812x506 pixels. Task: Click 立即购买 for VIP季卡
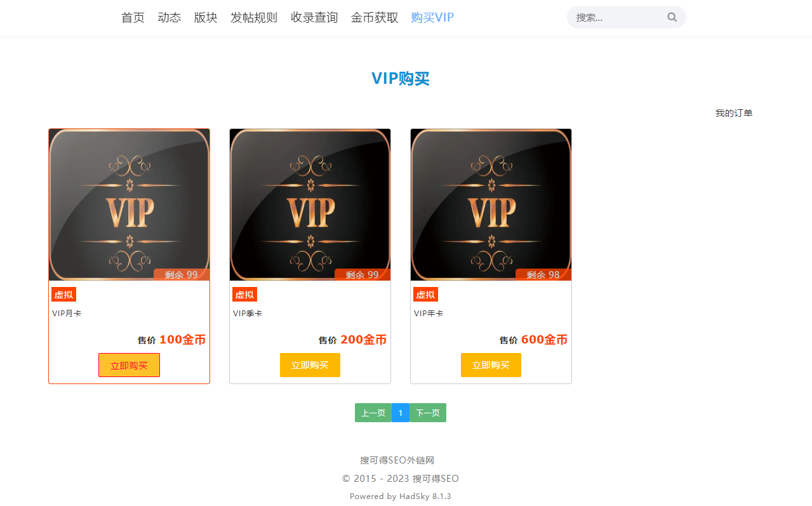pos(310,365)
